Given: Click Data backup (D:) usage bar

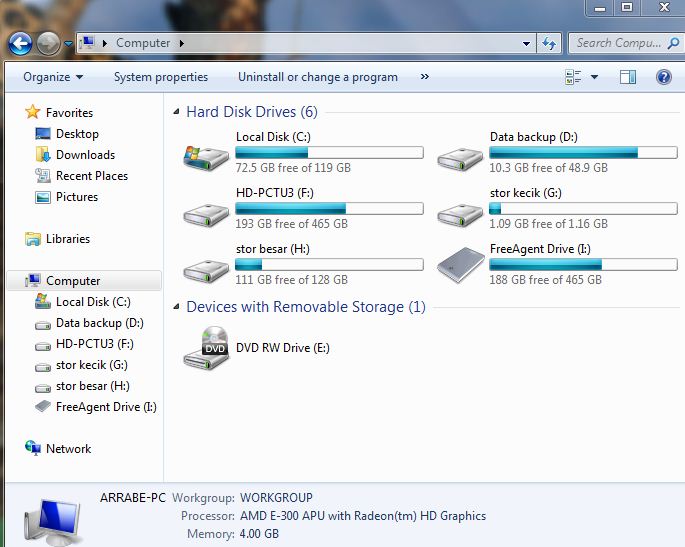Looking at the screenshot, I should coord(583,152).
